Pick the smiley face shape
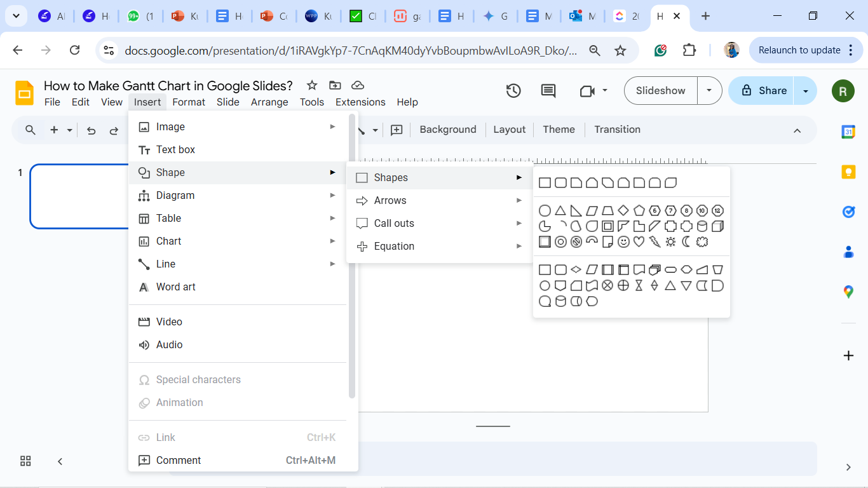868x488 pixels. (623, 242)
